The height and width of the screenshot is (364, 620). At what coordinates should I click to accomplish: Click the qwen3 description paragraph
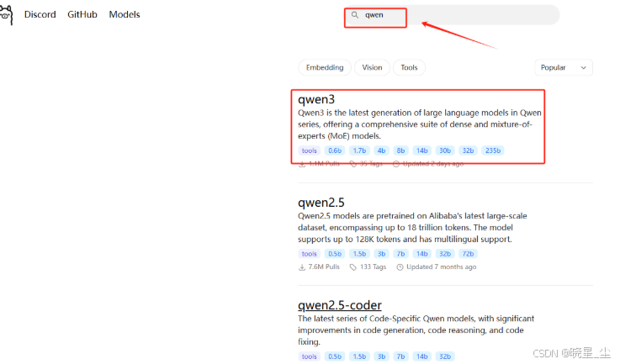420,124
